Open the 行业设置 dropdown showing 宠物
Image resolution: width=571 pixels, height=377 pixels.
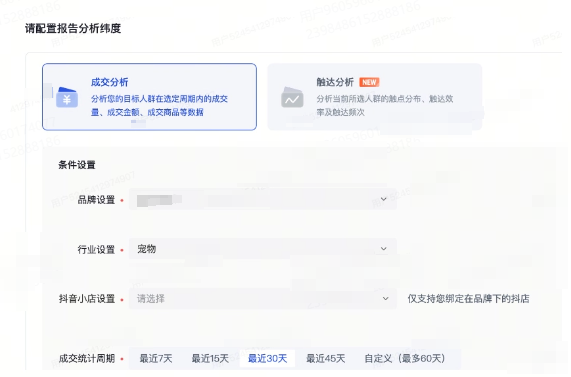[x=263, y=249]
